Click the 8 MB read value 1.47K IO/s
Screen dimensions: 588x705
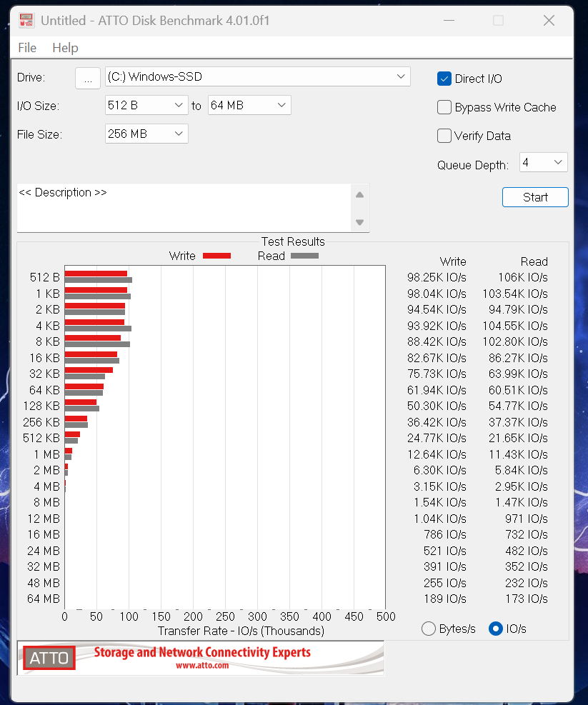[x=521, y=502]
